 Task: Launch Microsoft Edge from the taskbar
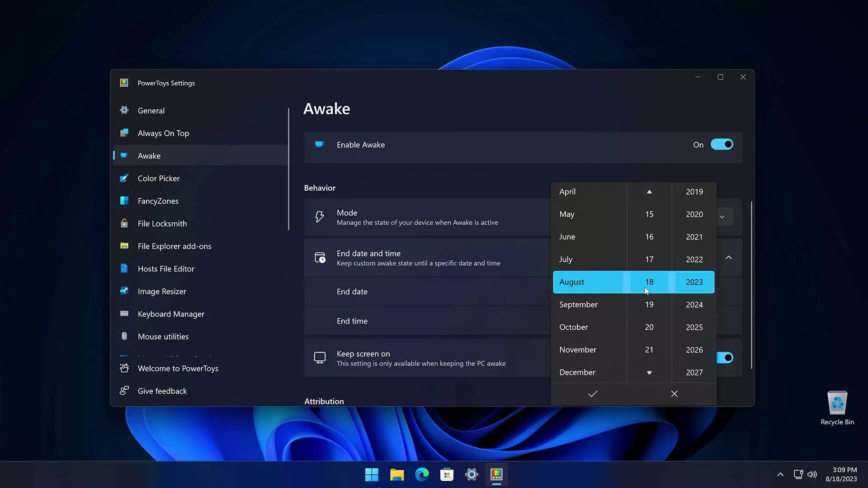(x=422, y=474)
